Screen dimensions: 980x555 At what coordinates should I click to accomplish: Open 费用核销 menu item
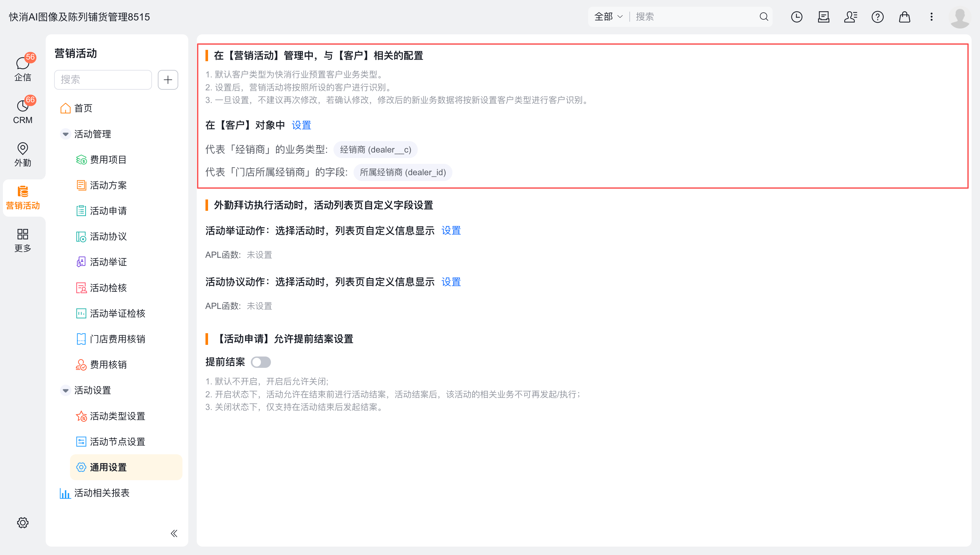(x=101, y=364)
